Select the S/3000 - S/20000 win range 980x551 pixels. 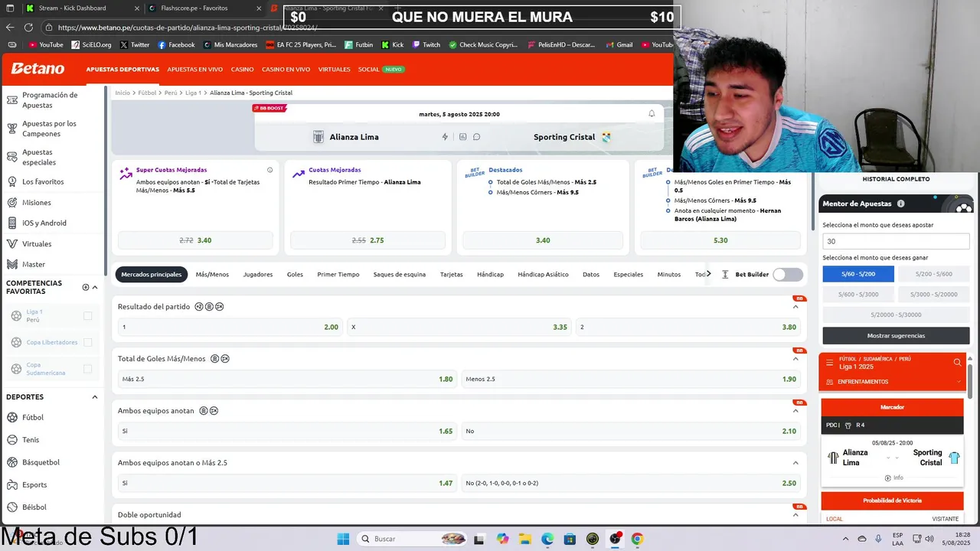pos(933,294)
